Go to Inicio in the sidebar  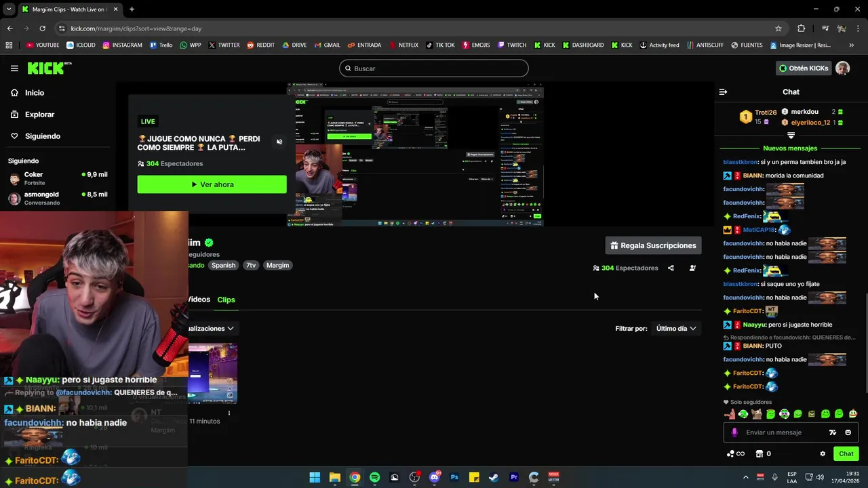[35, 93]
